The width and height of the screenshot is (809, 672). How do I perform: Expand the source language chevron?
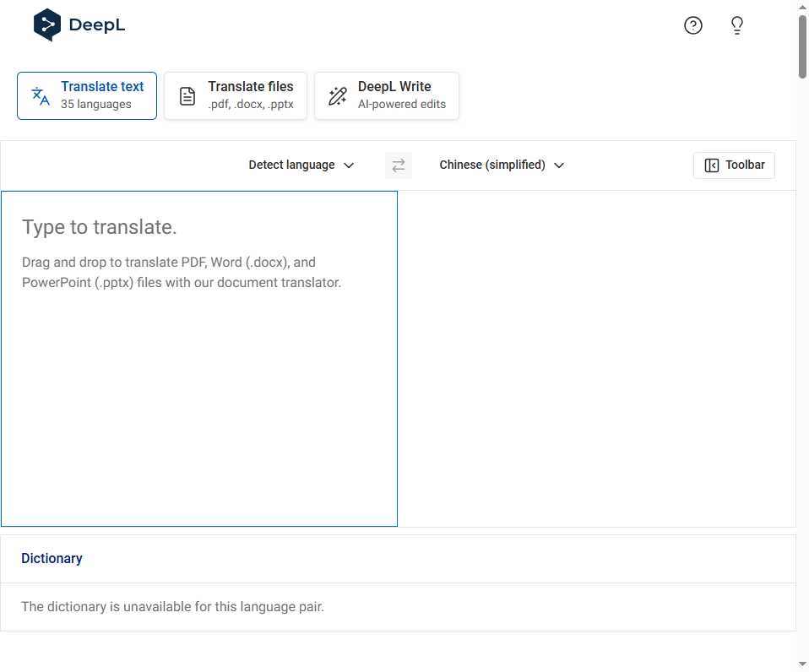(349, 165)
